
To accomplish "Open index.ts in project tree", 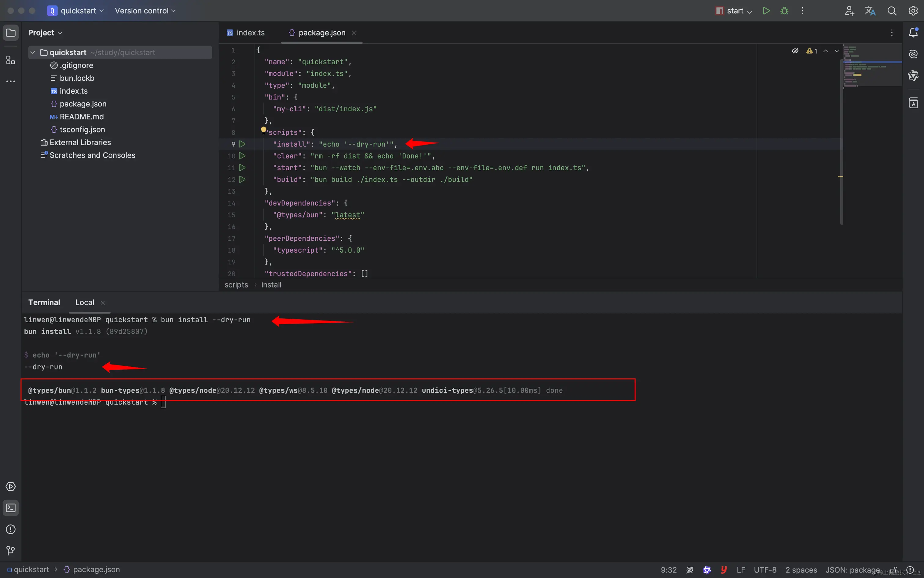I will 69,91.
